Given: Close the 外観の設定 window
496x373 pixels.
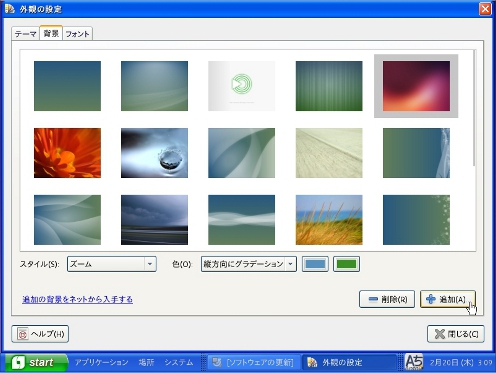Looking at the screenshot, I should (x=485, y=9).
